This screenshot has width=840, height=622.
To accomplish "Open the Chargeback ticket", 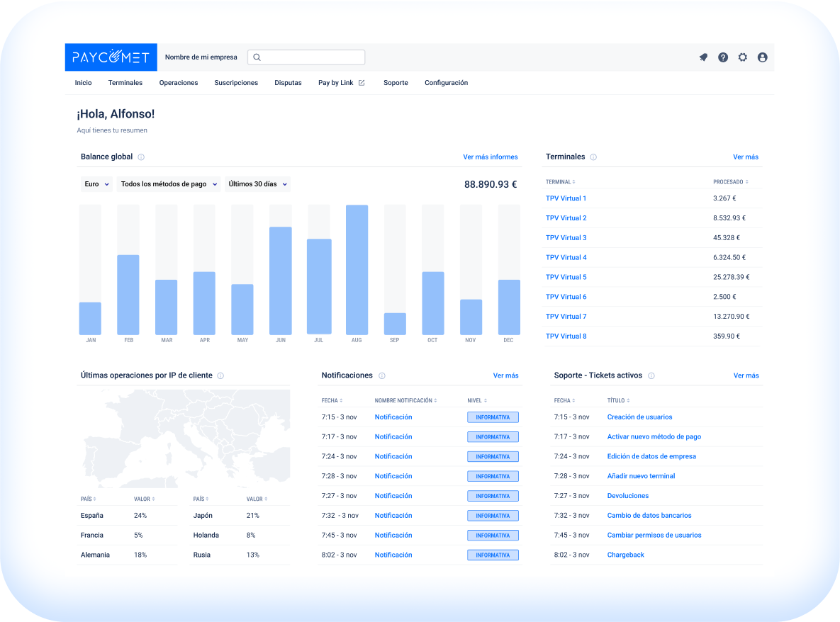I will (626, 555).
